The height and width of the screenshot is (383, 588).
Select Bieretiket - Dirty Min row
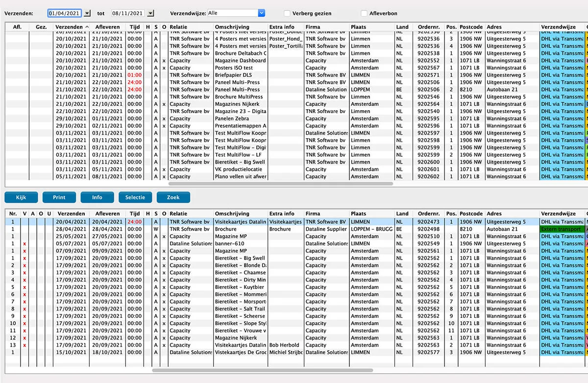click(296, 280)
